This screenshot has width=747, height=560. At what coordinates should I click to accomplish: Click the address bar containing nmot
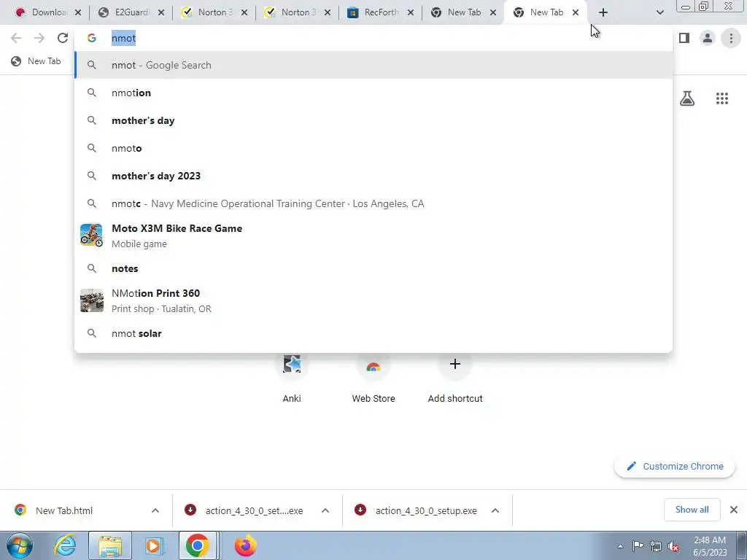[x=373, y=38]
